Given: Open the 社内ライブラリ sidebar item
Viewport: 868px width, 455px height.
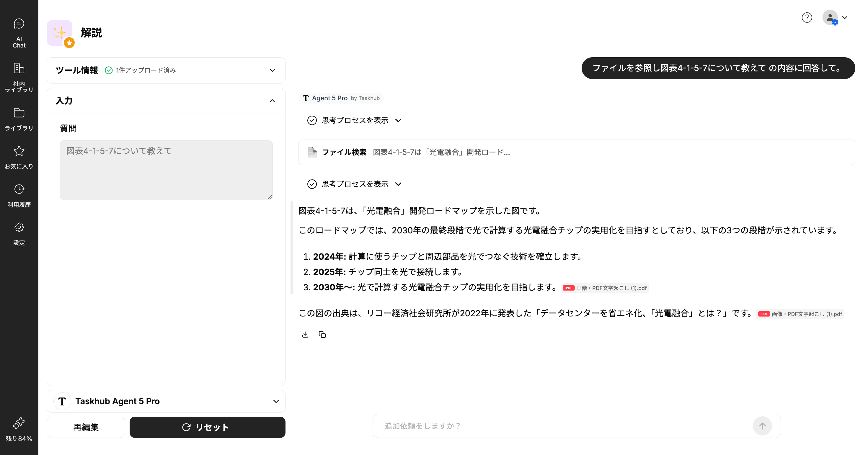Looking at the screenshot, I should 19,77.
